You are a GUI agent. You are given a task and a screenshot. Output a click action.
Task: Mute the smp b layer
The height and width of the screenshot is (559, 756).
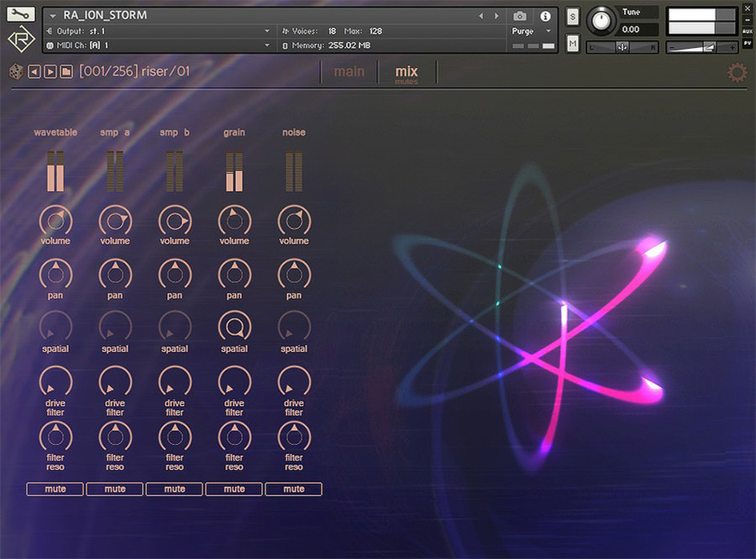[x=174, y=489]
